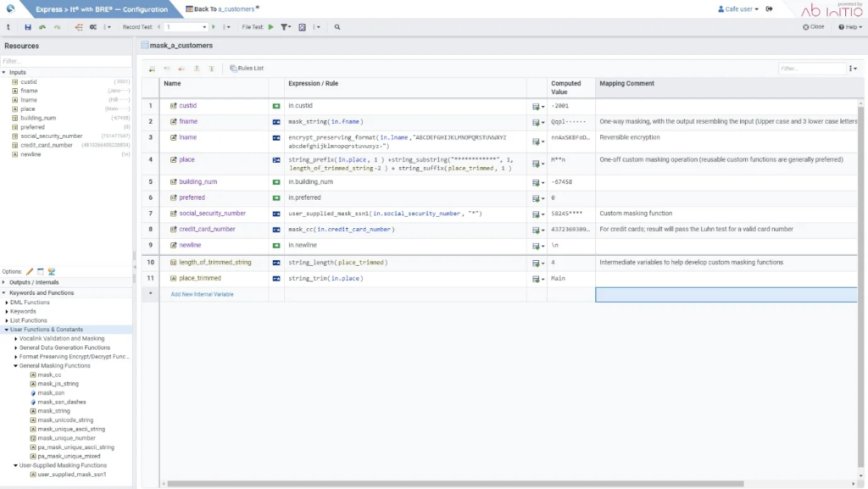Click the orange lineage tree icon
The height and width of the screenshot is (489, 868).
(79, 27)
